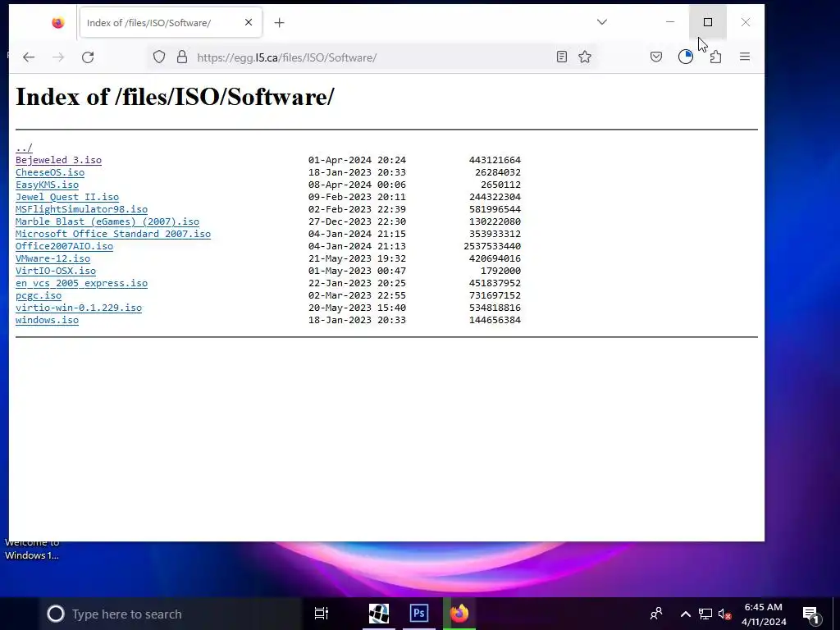Viewport: 840px width, 630px height.
Task: Open the Firefox application menu
Action: tap(745, 57)
